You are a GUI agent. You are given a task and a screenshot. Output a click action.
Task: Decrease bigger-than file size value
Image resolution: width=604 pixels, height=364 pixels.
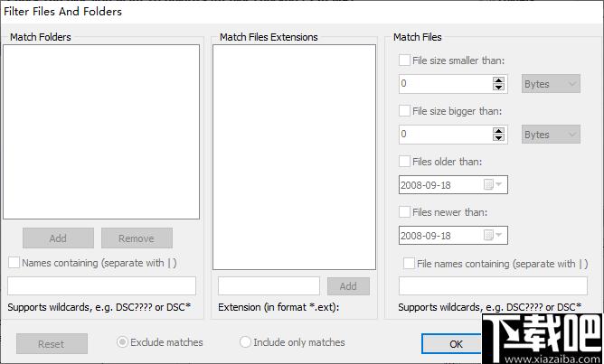pyautogui.click(x=498, y=137)
